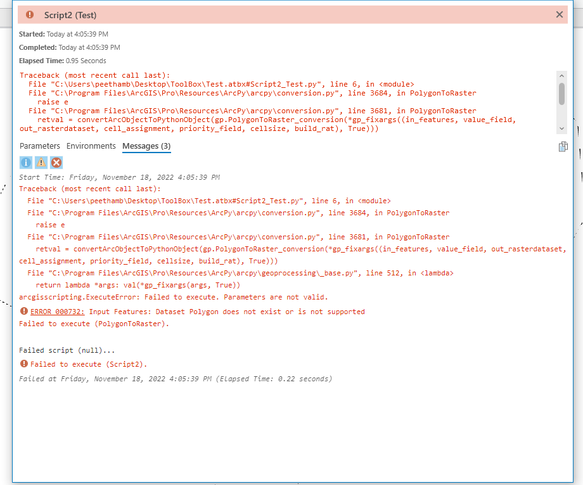Open the Environments tab
The image size is (583, 485).
[91, 146]
